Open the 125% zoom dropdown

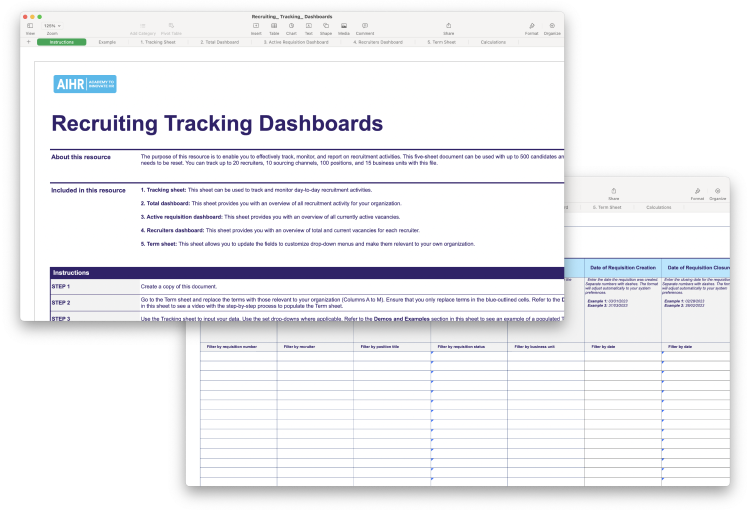51,27
